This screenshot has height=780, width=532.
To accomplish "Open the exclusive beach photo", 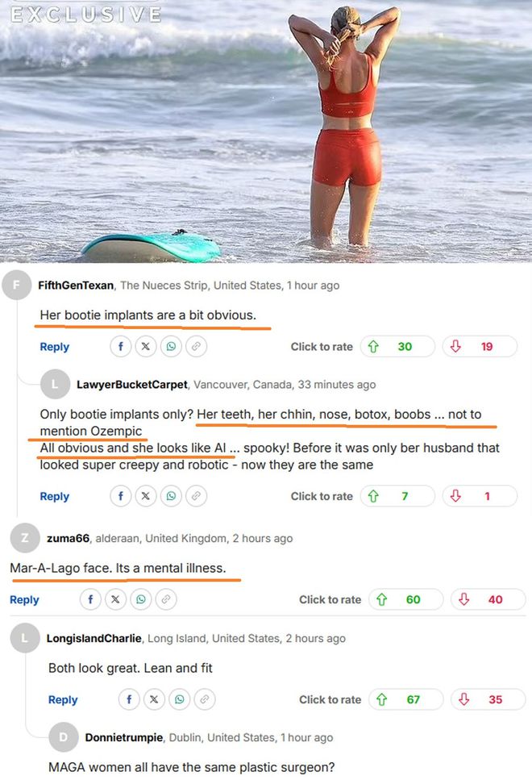I will (266, 131).
